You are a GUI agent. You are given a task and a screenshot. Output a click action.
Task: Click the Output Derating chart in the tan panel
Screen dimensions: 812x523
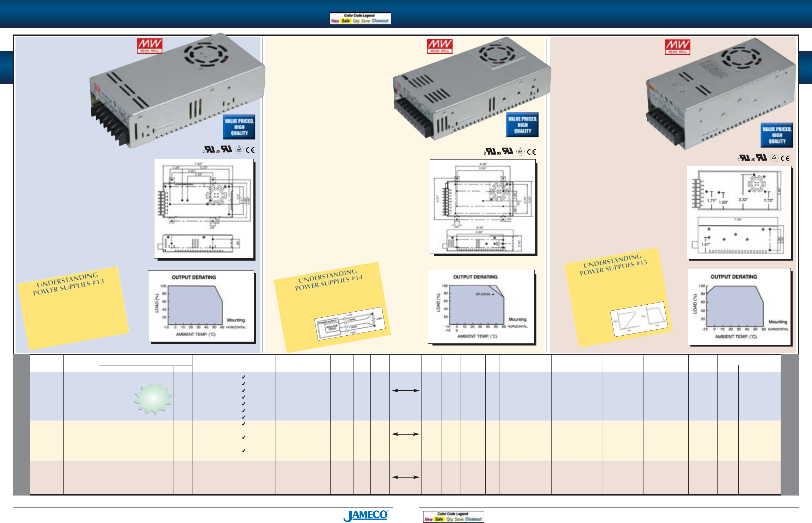pyautogui.click(x=739, y=306)
